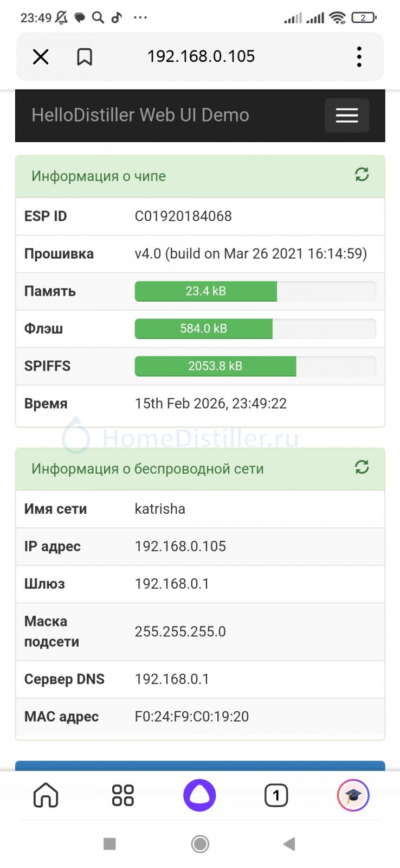Open browser three-dot options menu

pyautogui.click(x=359, y=56)
